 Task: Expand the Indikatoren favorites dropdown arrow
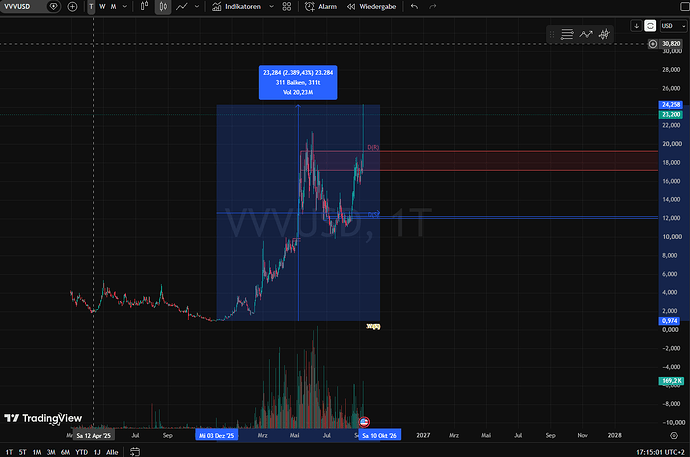[x=272, y=7]
